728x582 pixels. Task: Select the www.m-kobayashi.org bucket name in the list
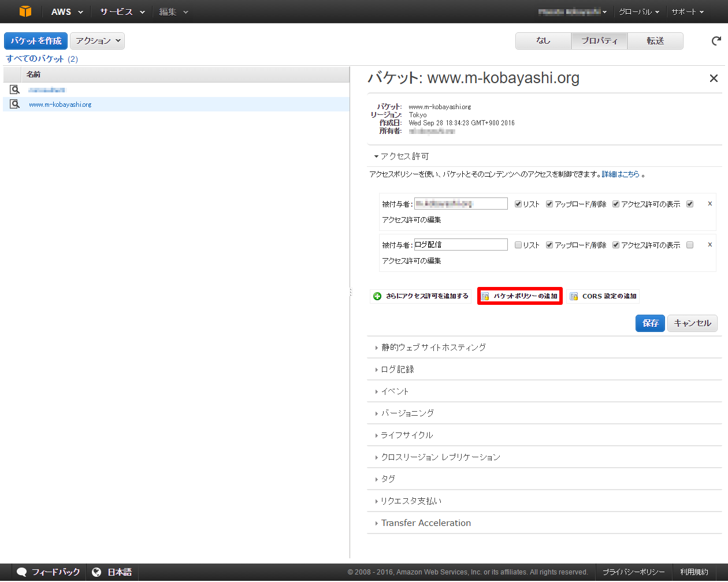[x=60, y=105]
